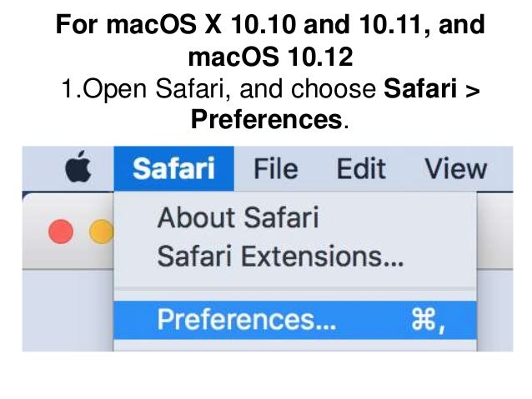Open the View menu
This screenshot has width=532, height=399.
point(454,170)
